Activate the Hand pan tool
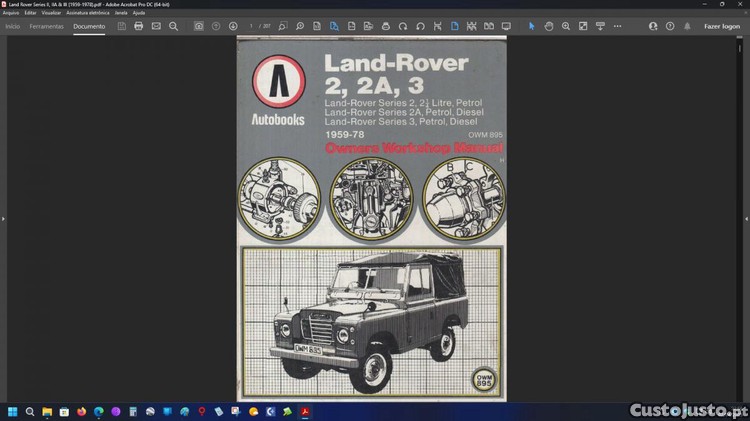This screenshot has width=750, height=421. tap(549, 26)
